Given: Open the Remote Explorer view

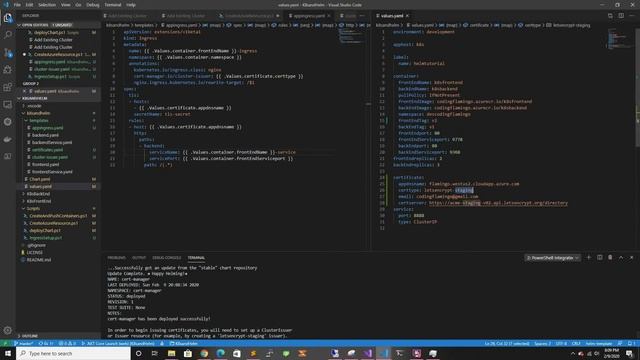Looking at the screenshot, I should (x=8, y=104).
